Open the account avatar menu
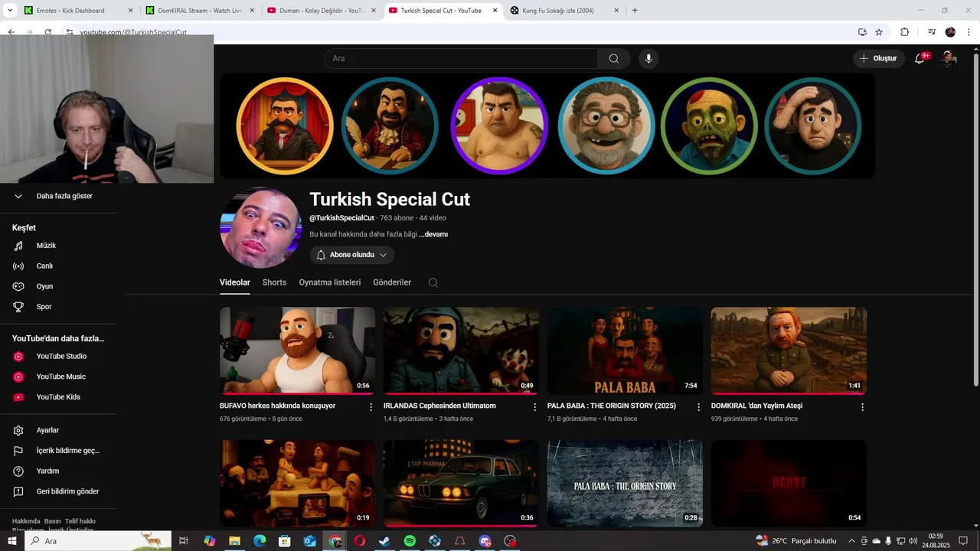 [949, 59]
